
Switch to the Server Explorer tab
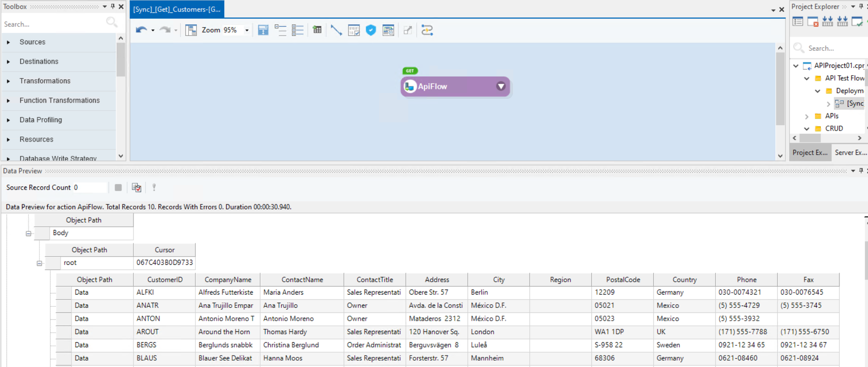click(850, 153)
